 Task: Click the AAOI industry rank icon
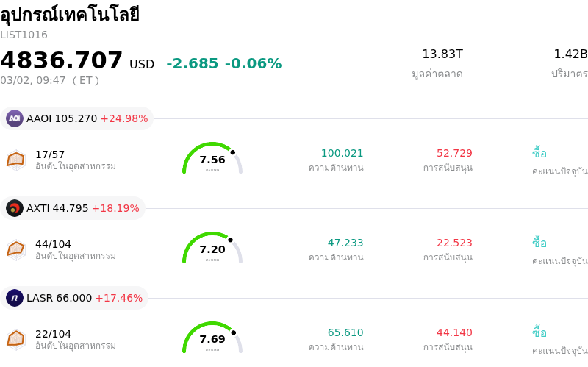point(16,160)
